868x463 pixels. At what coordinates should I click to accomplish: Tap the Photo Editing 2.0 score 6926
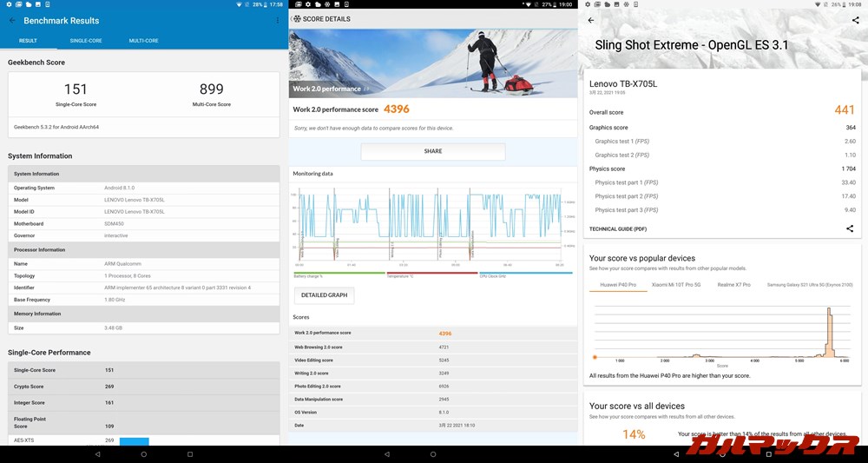point(444,386)
